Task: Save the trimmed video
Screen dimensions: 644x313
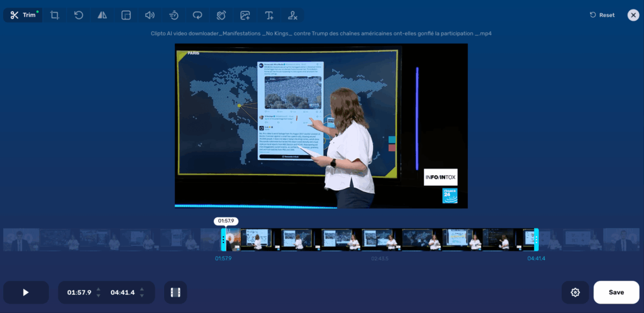Action: (616, 292)
